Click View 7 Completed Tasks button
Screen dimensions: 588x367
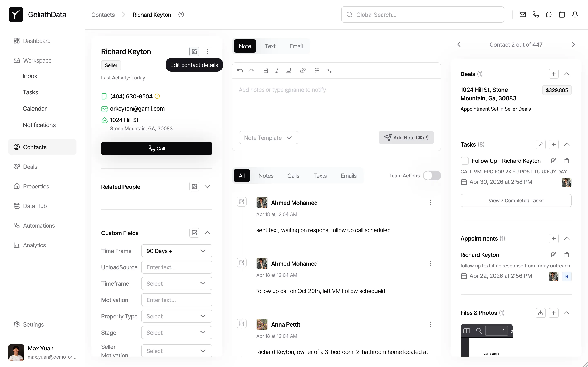pyautogui.click(x=516, y=200)
